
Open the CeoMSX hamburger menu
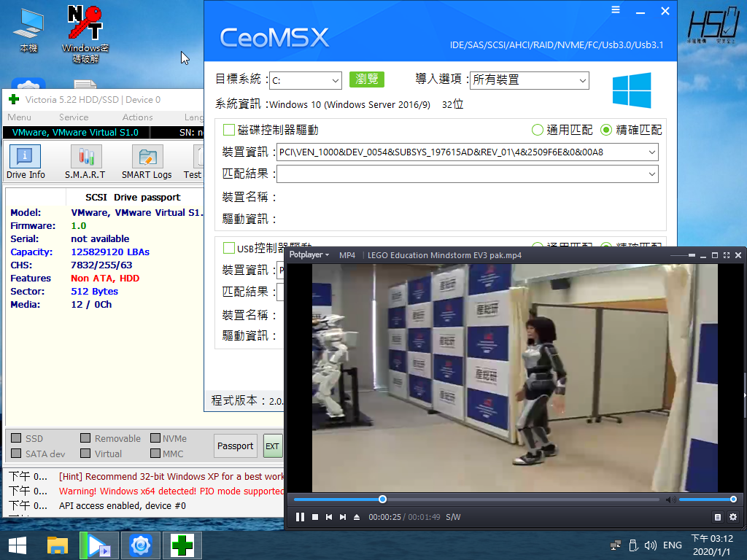click(x=616, y=10)
